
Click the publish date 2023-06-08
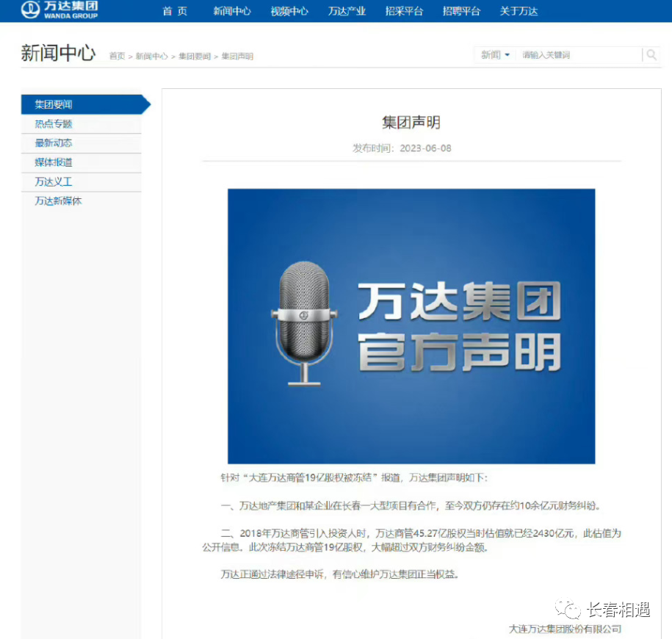click(x=425, y=148)
